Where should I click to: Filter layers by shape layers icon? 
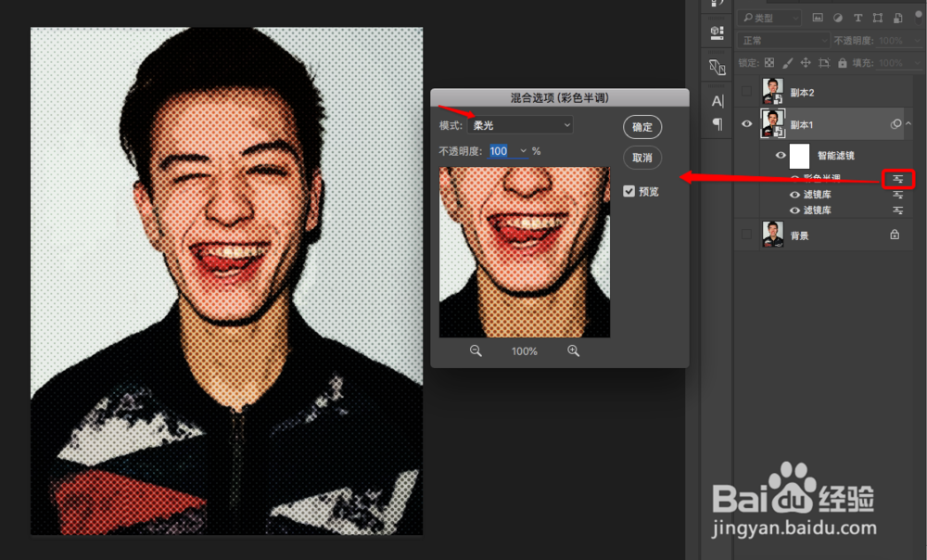pos(878,19)
